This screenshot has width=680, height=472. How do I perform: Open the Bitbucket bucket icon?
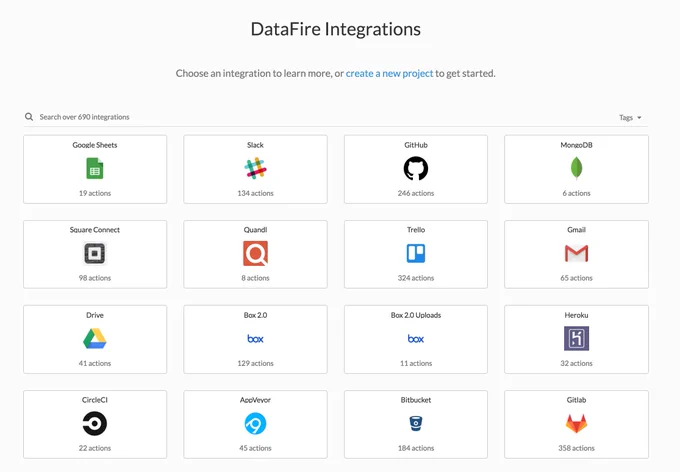pos(416,423)
